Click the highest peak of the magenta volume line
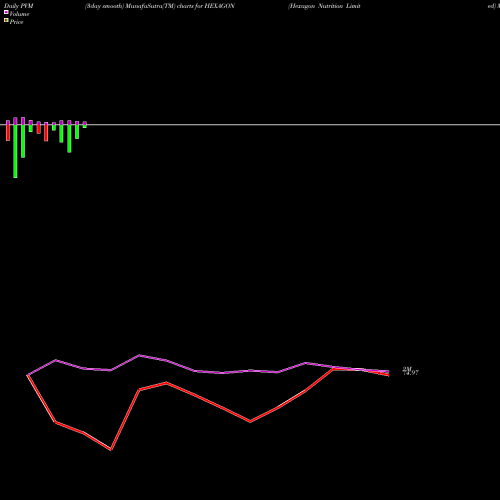This screenshot has height=500, width=500. tap(139, 355)
